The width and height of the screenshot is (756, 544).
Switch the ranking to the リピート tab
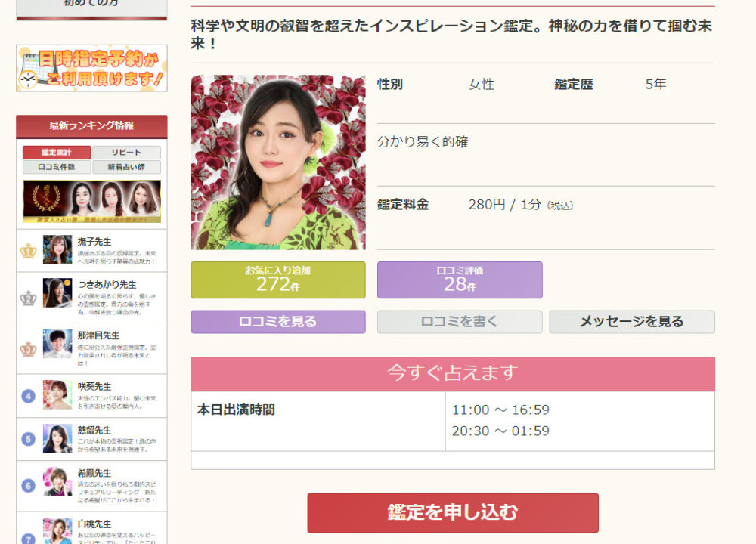click(126, 153)
